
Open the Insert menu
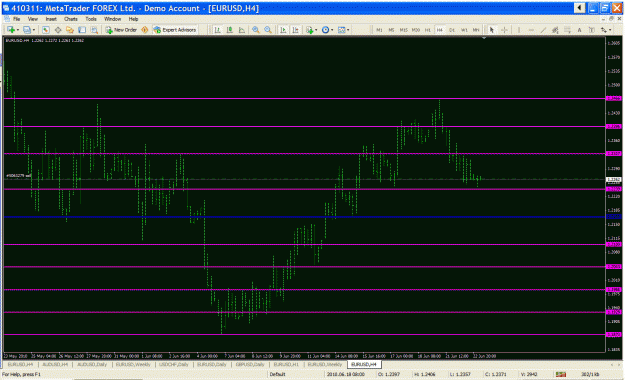(x=51, y=19)
